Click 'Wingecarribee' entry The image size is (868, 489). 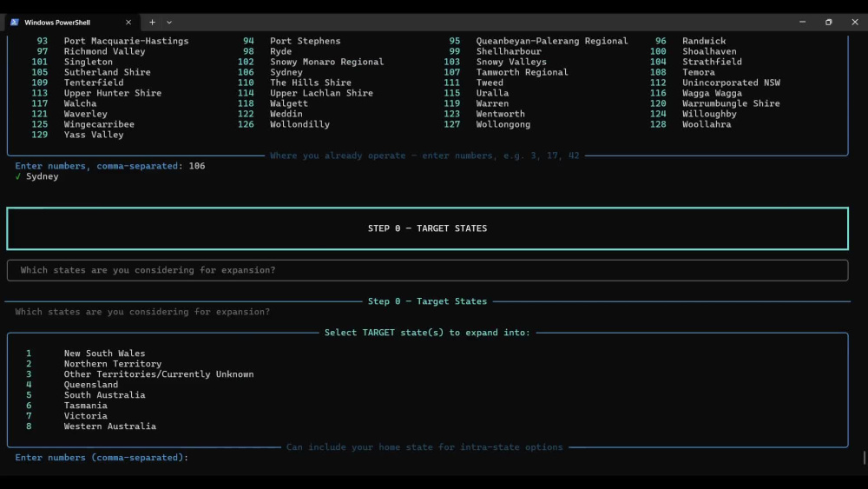(99, 124)
